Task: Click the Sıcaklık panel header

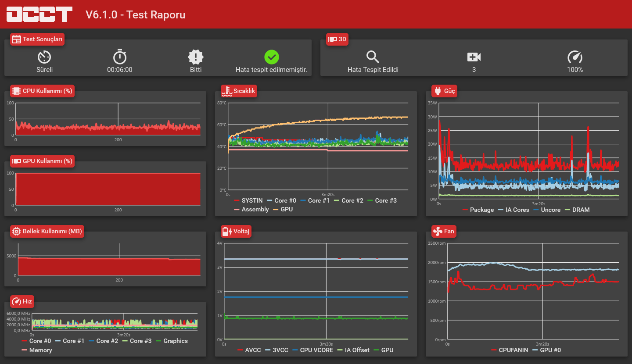Action: (239, 91)
